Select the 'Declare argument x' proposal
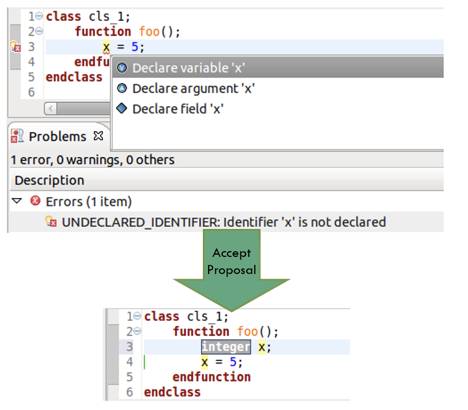Screen dimensions: 468x410 [278, 88]
